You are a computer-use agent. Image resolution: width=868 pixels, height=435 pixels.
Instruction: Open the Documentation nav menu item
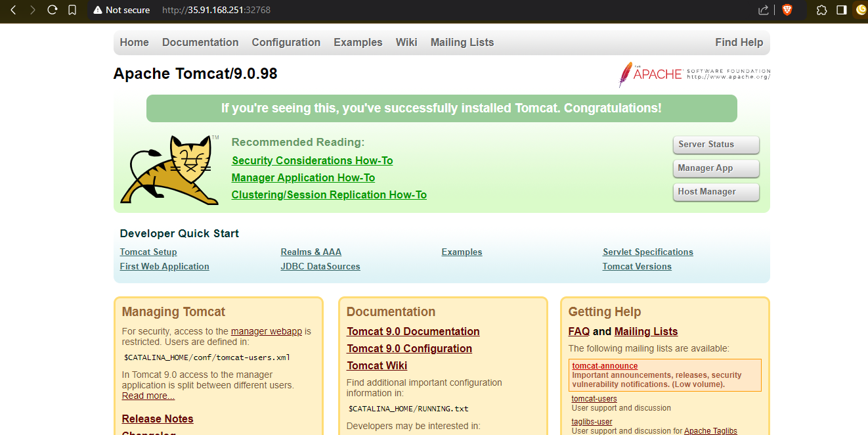tap(200, 42)
